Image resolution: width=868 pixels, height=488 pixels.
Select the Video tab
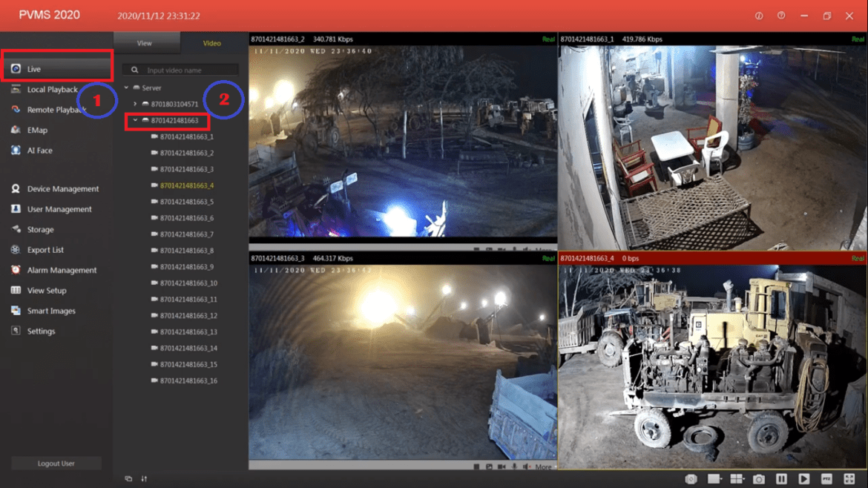pos(211,43)
